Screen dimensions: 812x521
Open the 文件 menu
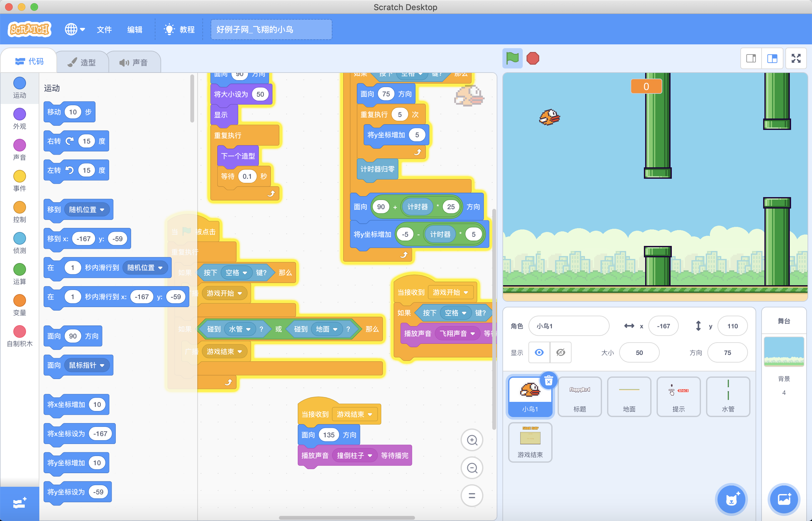click(104, 29)
